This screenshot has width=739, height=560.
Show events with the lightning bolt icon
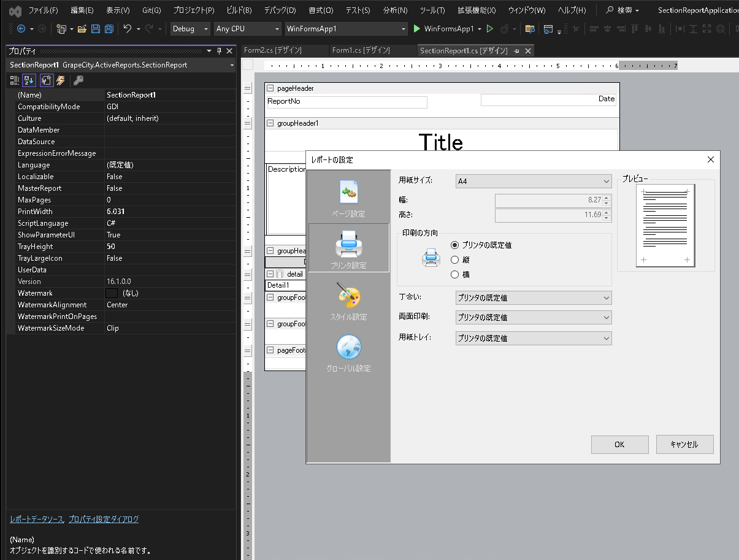61,80
